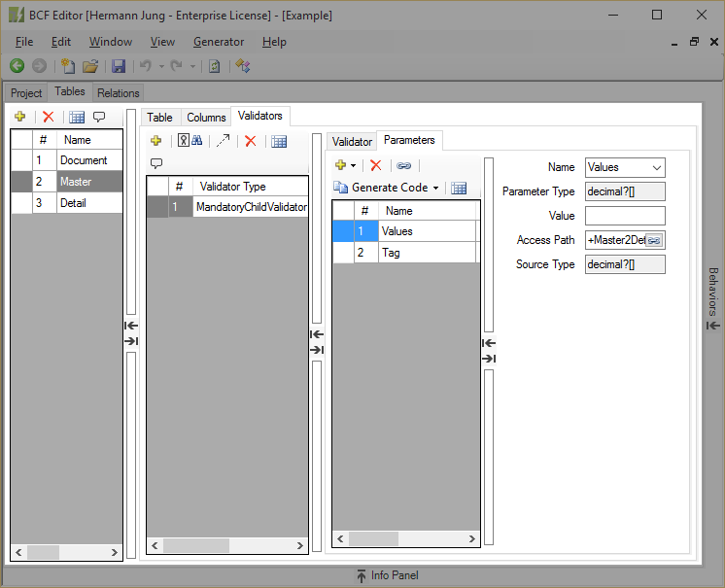This screenshot has width=725, height=588.
Task: Select the MandatoryChildValidator row
Action: pos(227,207)
